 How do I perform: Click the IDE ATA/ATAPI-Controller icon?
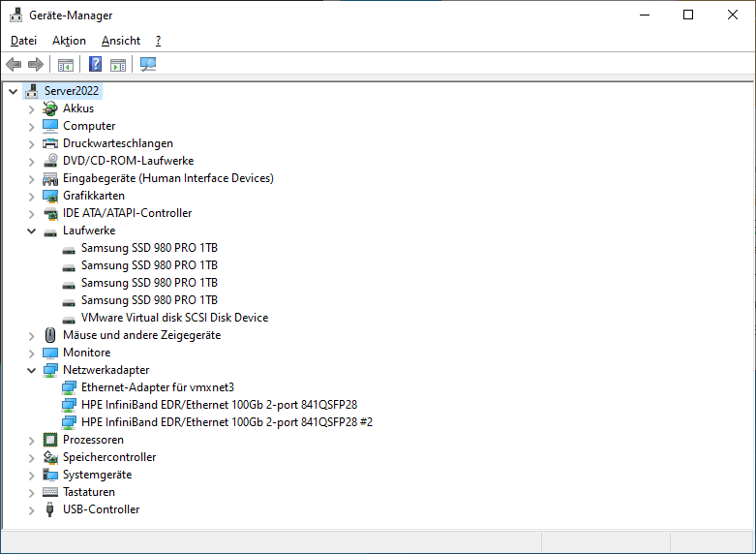click(50, 213)
